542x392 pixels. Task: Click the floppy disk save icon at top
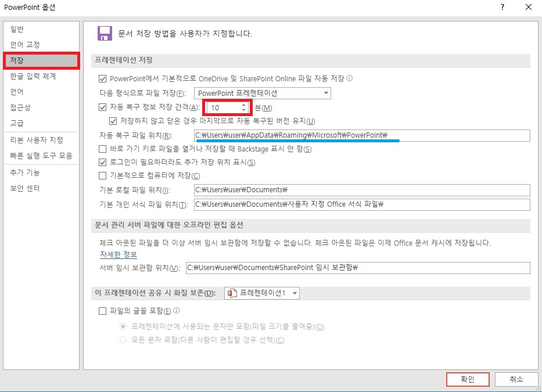click(105, 33)
